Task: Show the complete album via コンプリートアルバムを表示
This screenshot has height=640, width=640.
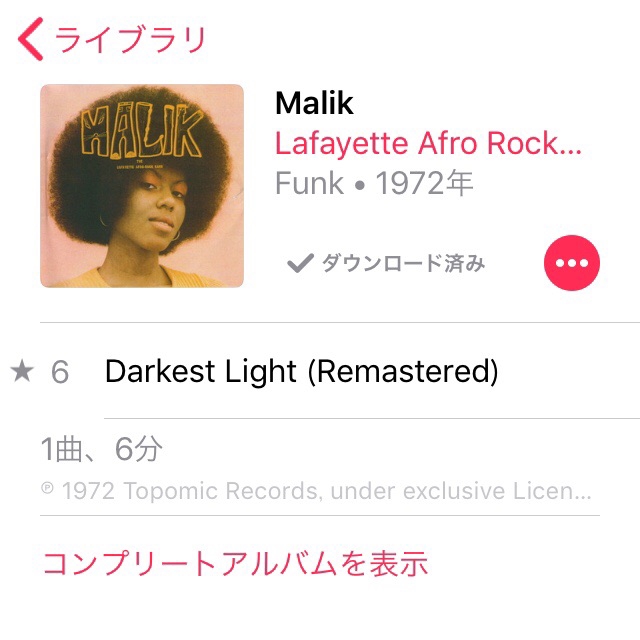Action: coord(235,563)
